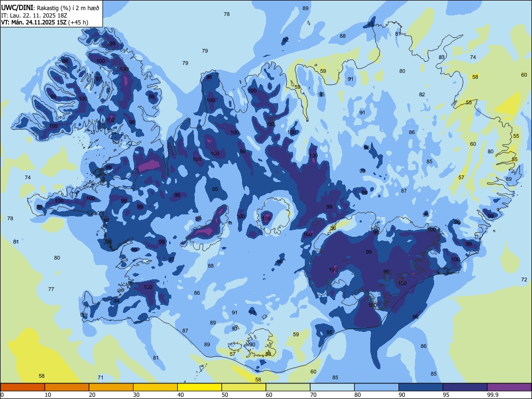Select the pale yellow 50–60 legend swatch
The height and width of the screenshot is (399, 532).
pos(244,387)
